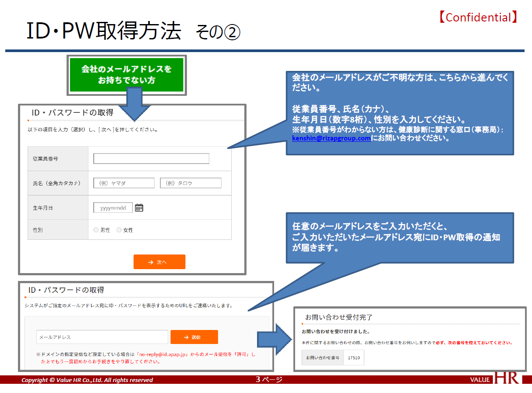Click the お問い合わせ受付完了 heading
The width and height of the screenshot is (532, 393).
338,317
